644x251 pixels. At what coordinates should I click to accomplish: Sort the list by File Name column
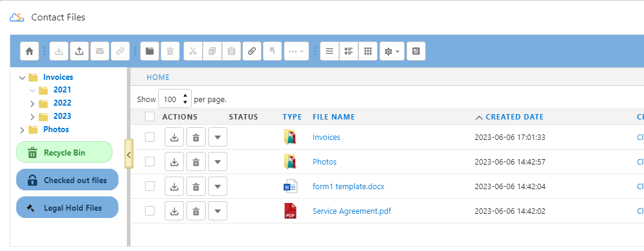333,117
